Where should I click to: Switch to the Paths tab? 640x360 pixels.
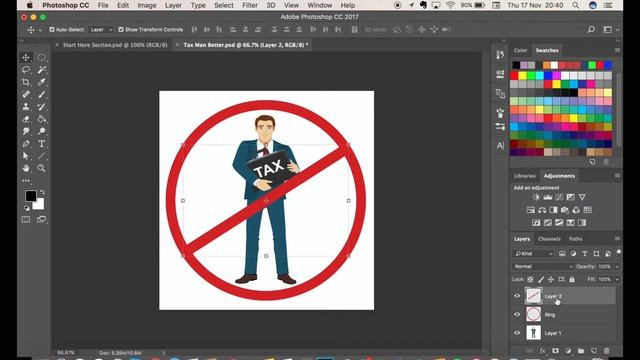(x=576, y=239)
